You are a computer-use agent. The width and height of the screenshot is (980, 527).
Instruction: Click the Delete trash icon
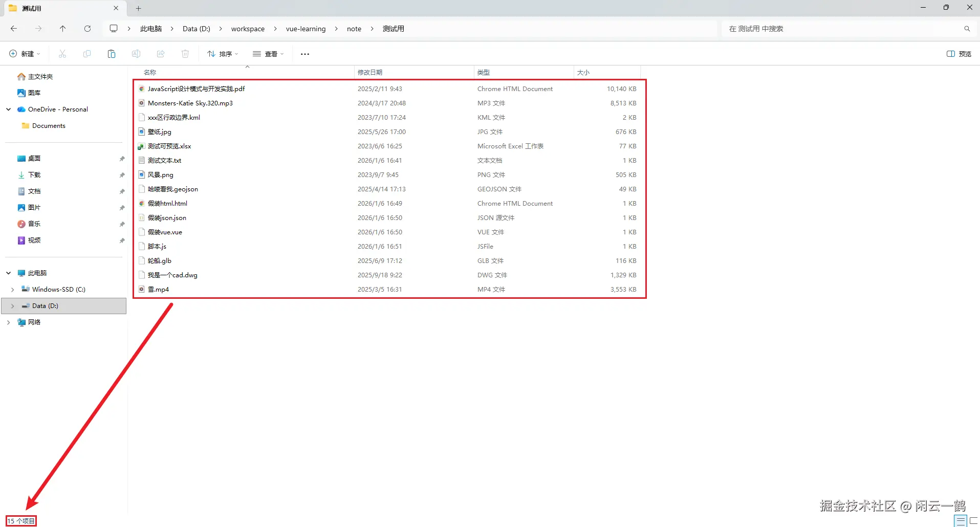pyautogui.click(x=185, y=54)
